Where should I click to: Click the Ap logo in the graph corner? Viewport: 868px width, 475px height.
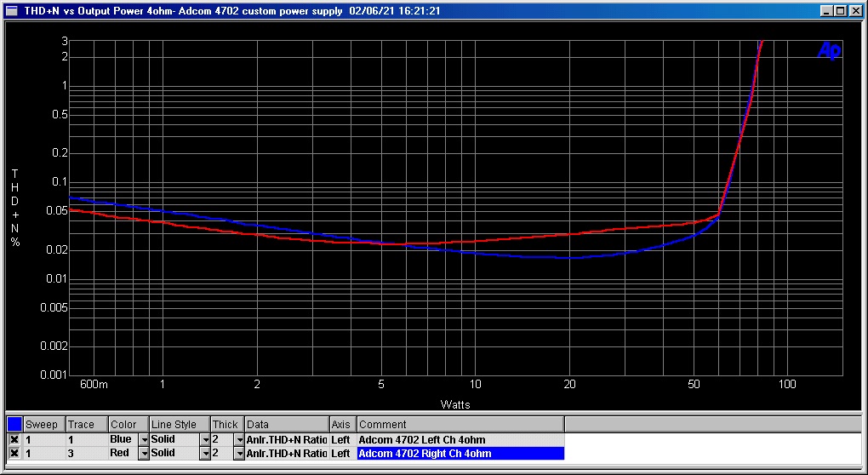(829, 51)
